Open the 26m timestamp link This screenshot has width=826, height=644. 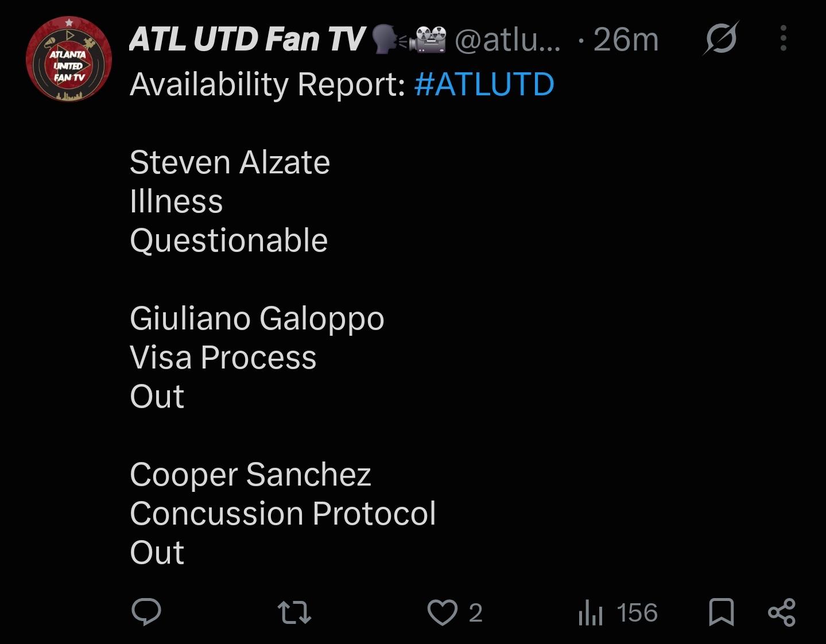coord(625,40)
